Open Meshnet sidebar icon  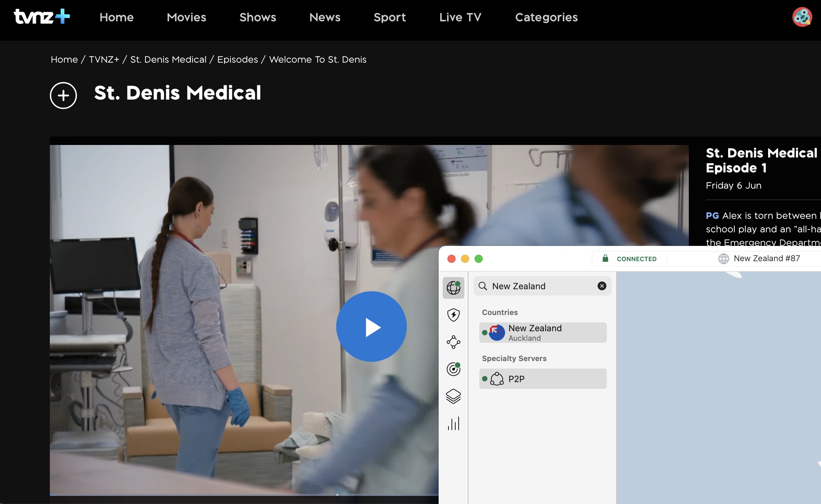coord(453,342)
